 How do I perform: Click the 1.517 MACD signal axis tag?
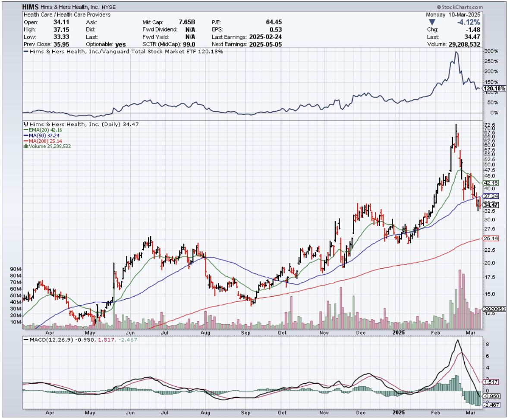click(x=491, y=382)
